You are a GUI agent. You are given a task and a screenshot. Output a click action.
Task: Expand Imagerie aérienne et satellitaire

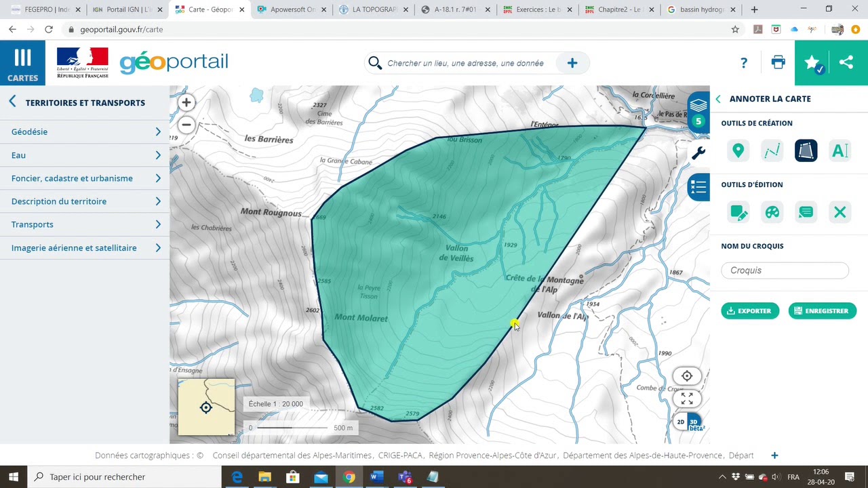[85, 248]
